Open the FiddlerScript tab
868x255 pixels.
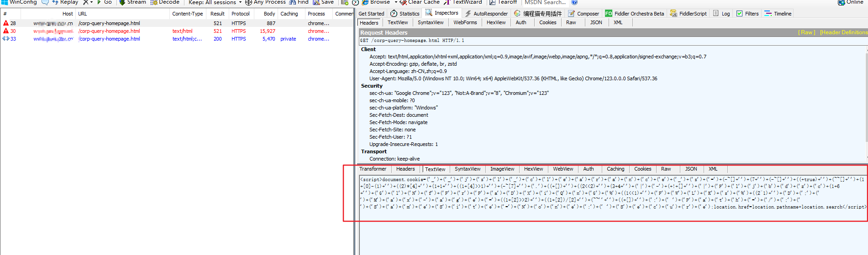click(689, 14)
